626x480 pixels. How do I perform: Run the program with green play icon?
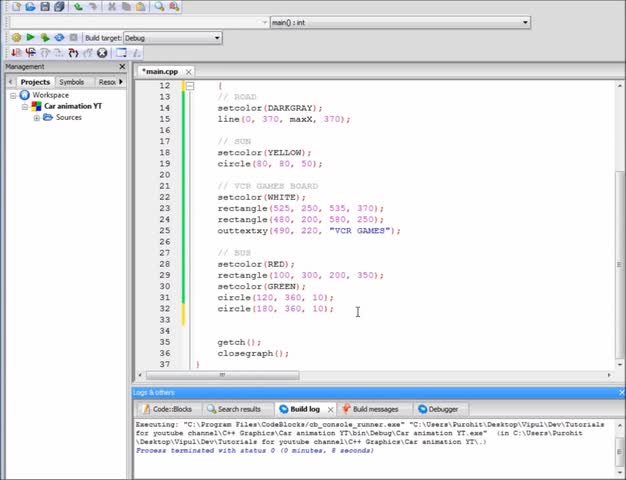click(x=30, y=38)
